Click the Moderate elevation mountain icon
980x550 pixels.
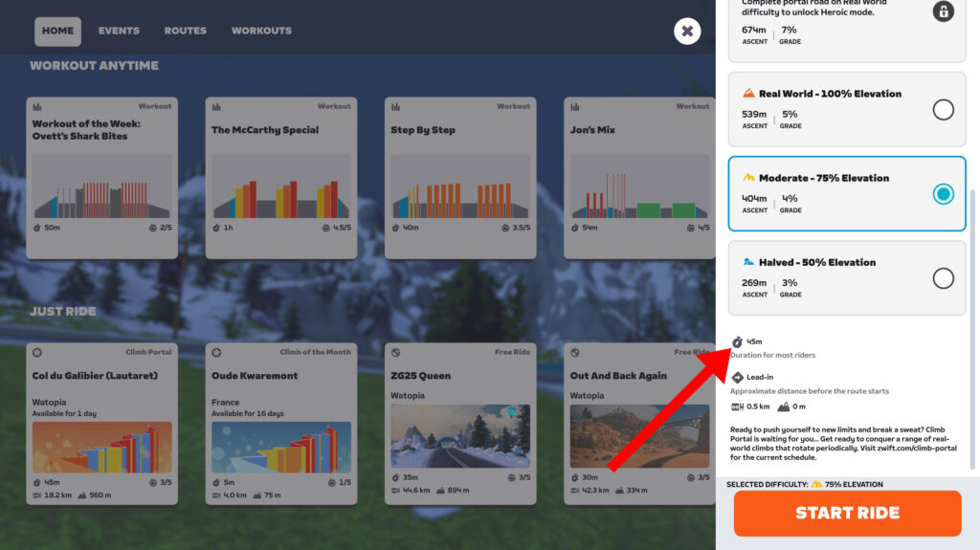[748, 178]
